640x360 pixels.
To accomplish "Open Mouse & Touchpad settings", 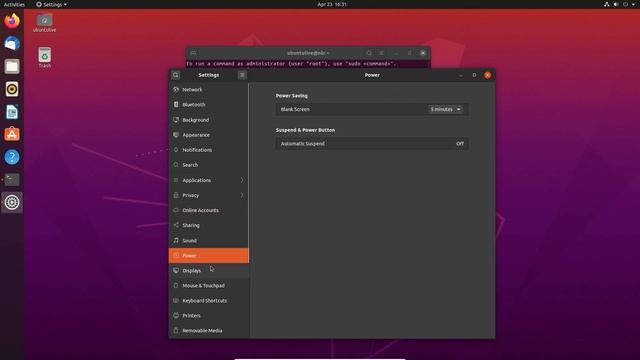I will [x=209, y=286].
